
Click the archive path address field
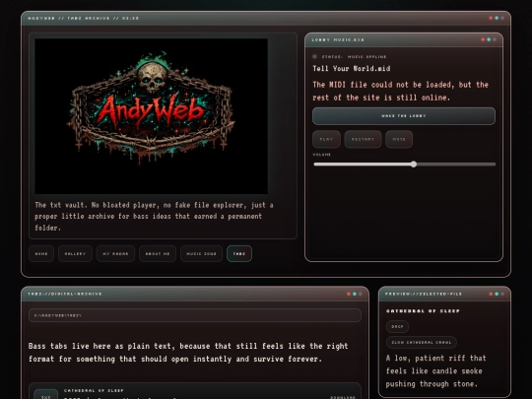tap(195, 315)
